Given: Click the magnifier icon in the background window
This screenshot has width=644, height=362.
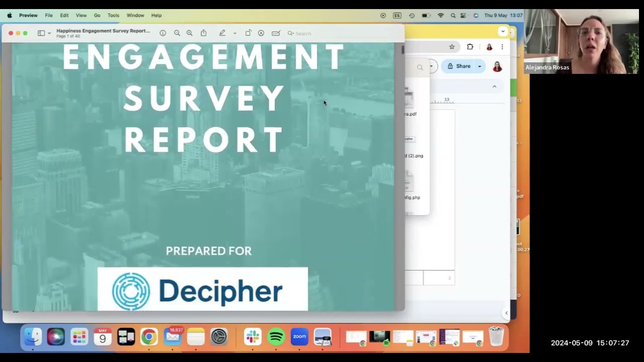Looking at the screenshot, I should point(420,67).
